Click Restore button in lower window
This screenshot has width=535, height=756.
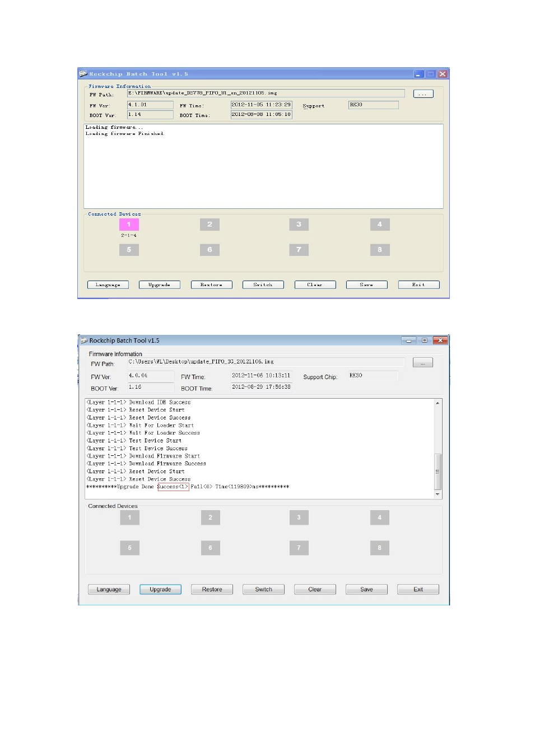coord(212,590)
